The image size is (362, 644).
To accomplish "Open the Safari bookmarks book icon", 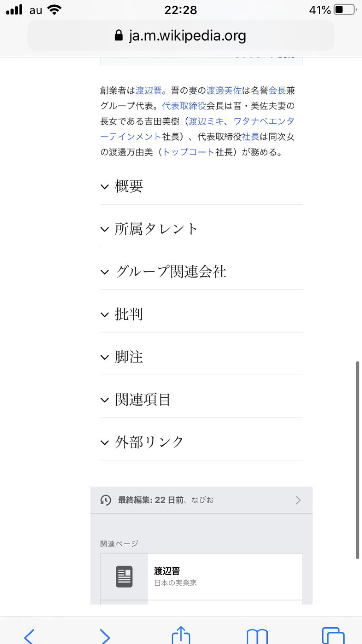I will coord(257,636).
